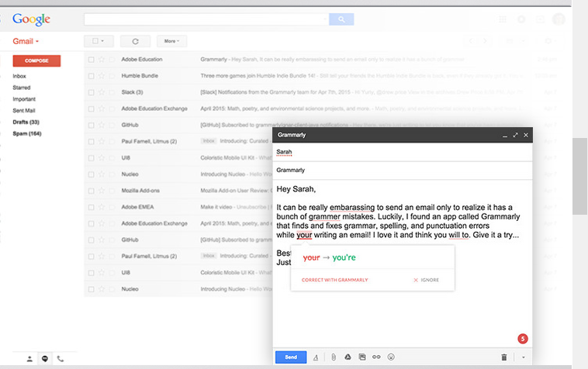The width and height of the screenshot is (588, 369).
Task: Click the phone calls icon
Action: coord(60,359)
